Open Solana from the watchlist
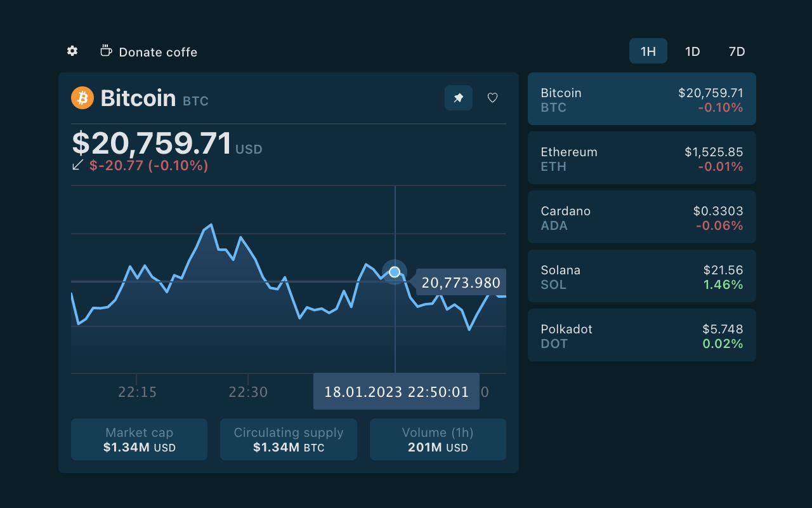 tap(641, 276)
